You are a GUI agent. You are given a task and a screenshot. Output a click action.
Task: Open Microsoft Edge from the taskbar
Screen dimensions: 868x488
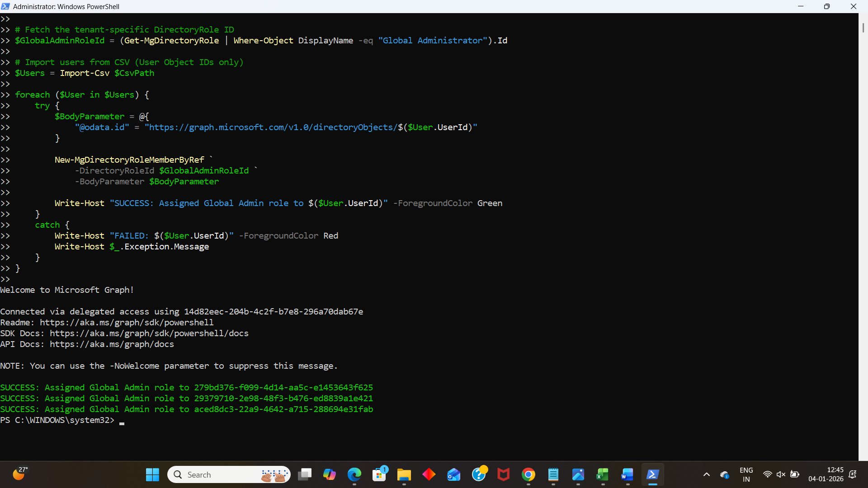pos(354,474)
